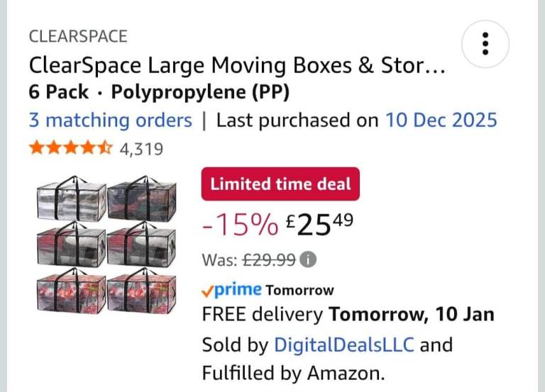Click the £25.49 deal price
The width and height of the screenshot is (545, 392).
click(319, 225)
